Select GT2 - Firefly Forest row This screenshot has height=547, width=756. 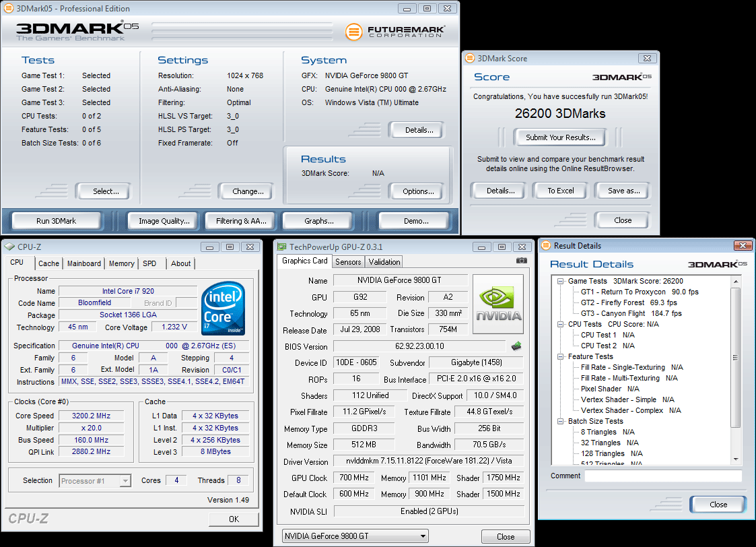point(629,302)
